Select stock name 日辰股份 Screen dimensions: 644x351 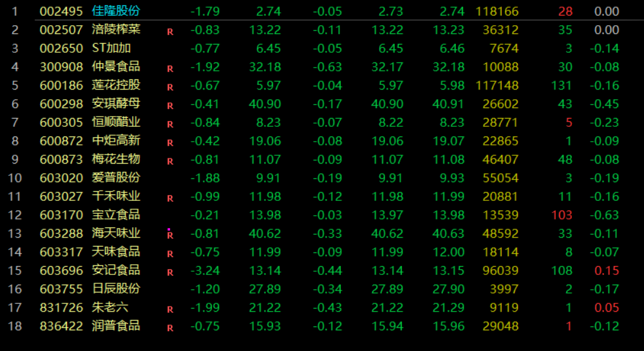116,289
